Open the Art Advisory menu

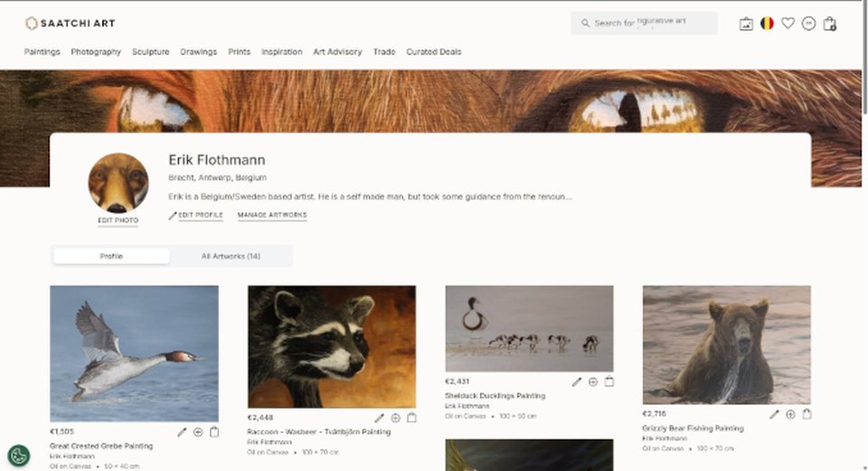click(x=337, y=52)
